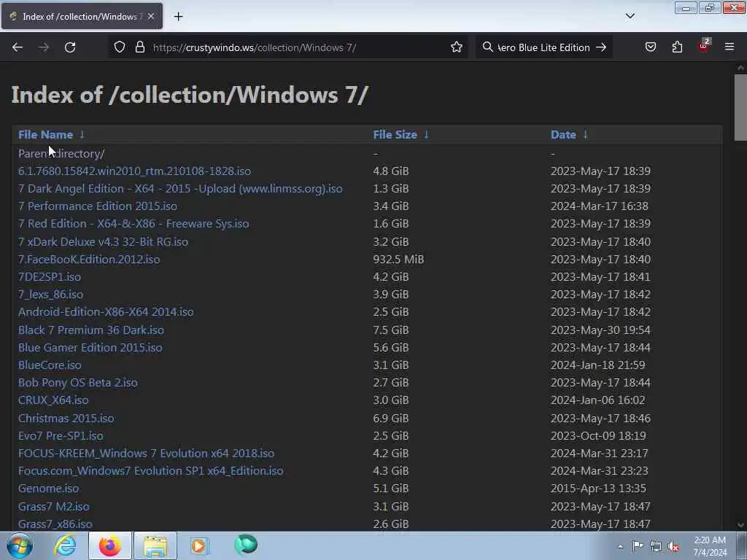Open the Extensions puzzle icon
Image resolution: width=747 pixels, height=560 pixels.
[677, 47]
